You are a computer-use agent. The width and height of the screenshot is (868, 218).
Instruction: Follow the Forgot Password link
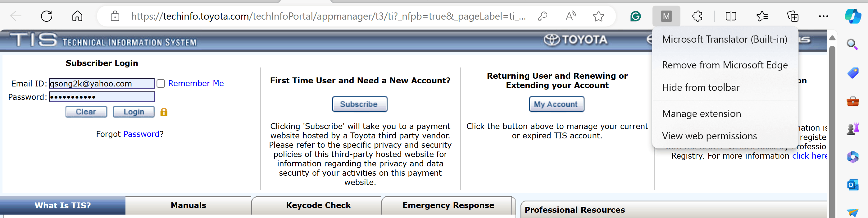pos(141,134)
